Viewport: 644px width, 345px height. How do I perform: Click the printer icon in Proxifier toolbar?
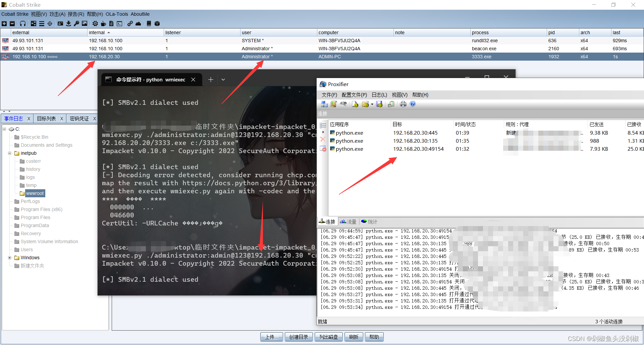click(403, 104)
